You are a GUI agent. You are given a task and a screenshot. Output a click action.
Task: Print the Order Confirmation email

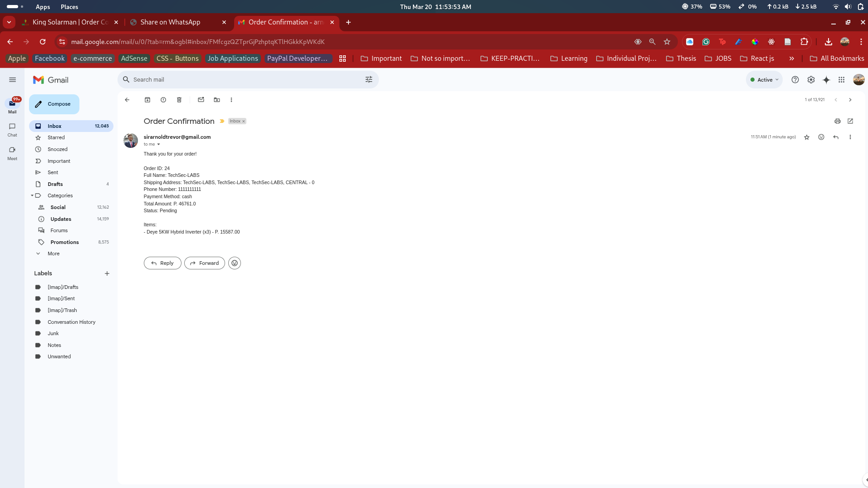(837, 121)
